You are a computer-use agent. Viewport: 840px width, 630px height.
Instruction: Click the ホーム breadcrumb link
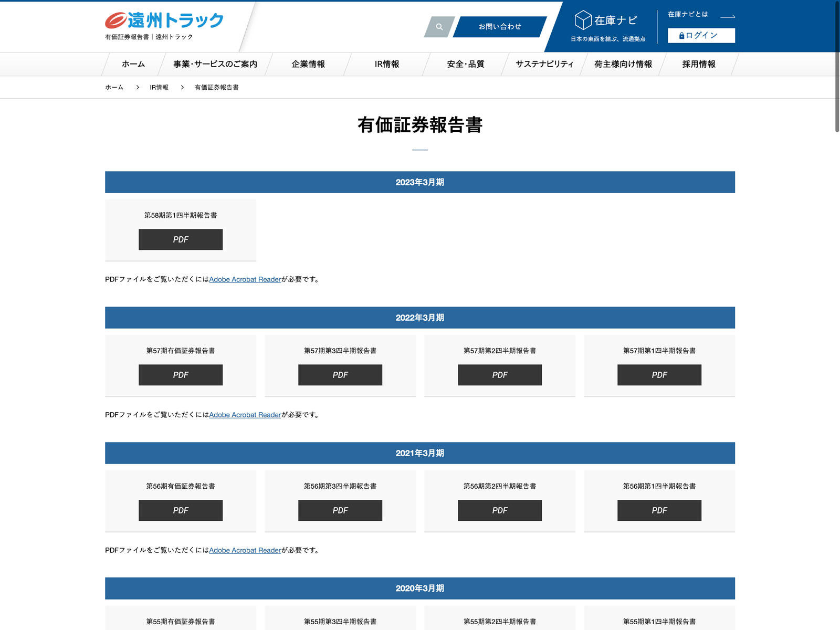point(114,88)
